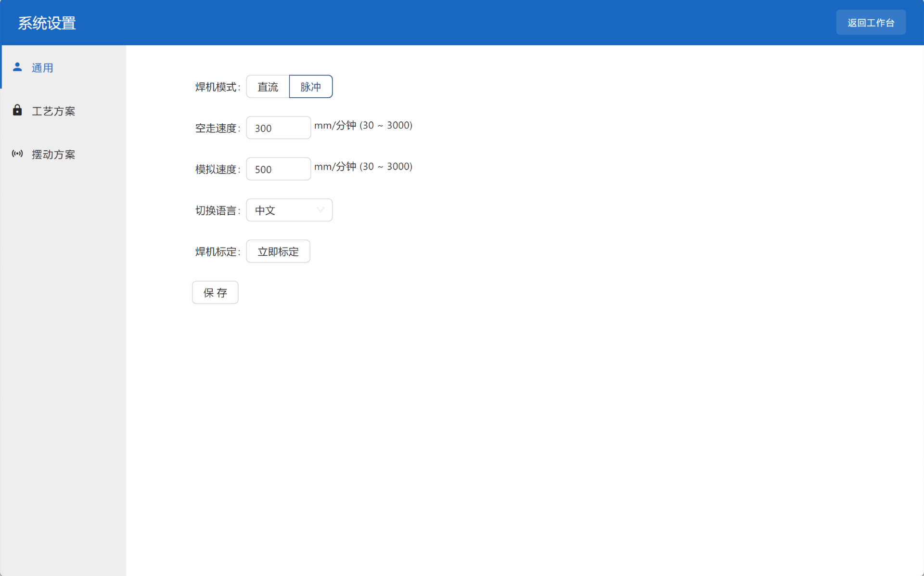The width and height of the screenshot is (924, 576).
Task: Focus the 模拟速度 input field
Action: [278, 169]
